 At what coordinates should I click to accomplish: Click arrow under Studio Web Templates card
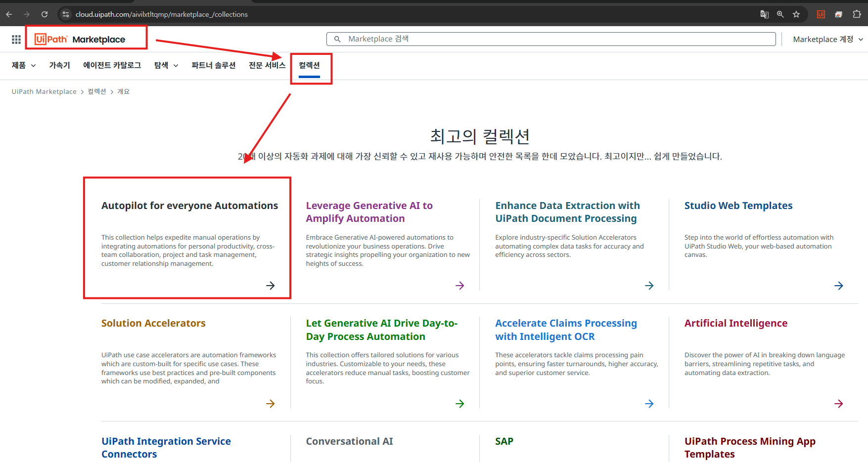point(839,286)
